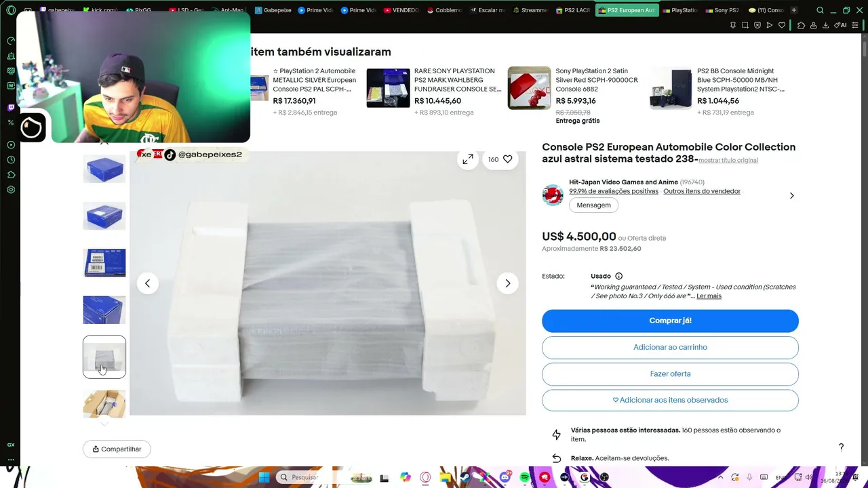Open a new tab with plus button

click(x=794, y=10)
